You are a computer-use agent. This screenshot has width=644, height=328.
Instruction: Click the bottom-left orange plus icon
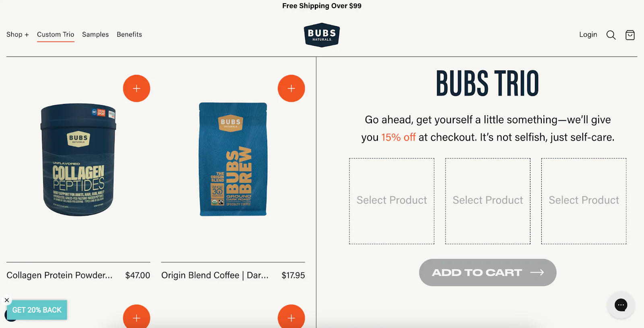tap(136, 318)
